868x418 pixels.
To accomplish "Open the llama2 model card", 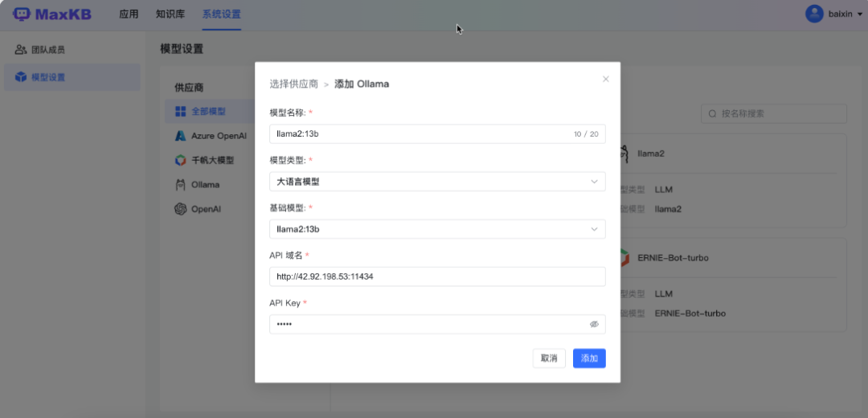I will pyautogui.click(x=734, y=181).
